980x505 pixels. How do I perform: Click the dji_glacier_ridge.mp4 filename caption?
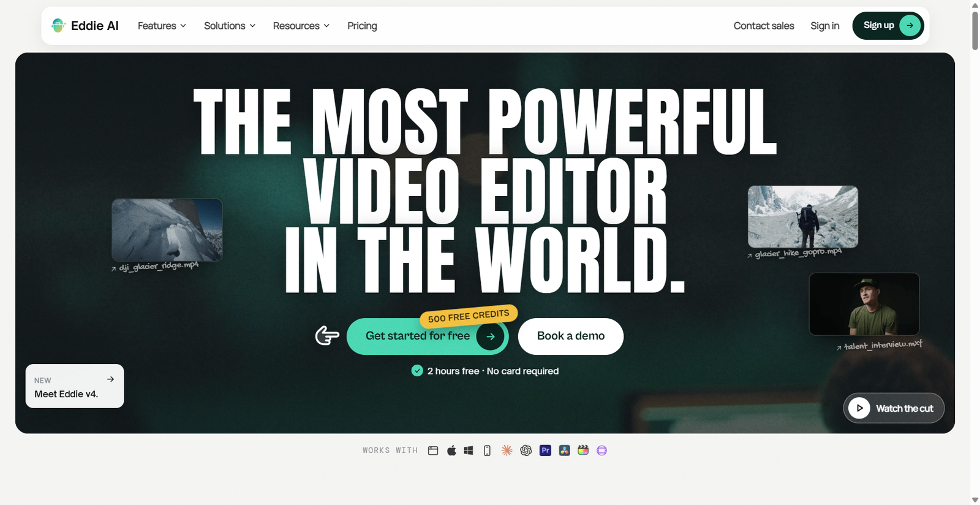[159, 267]
